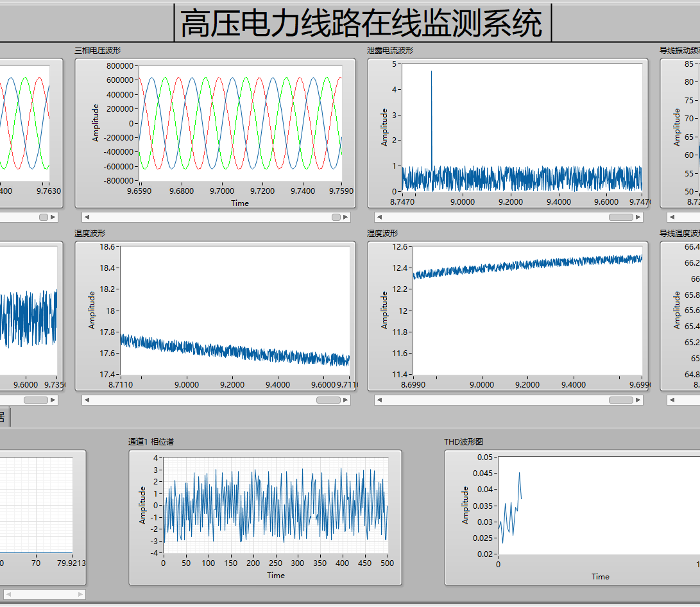Viewport: 700px width, 607px height.
Task: Click inside the 泄露电流波形 plot area
Action: point(522,127)
